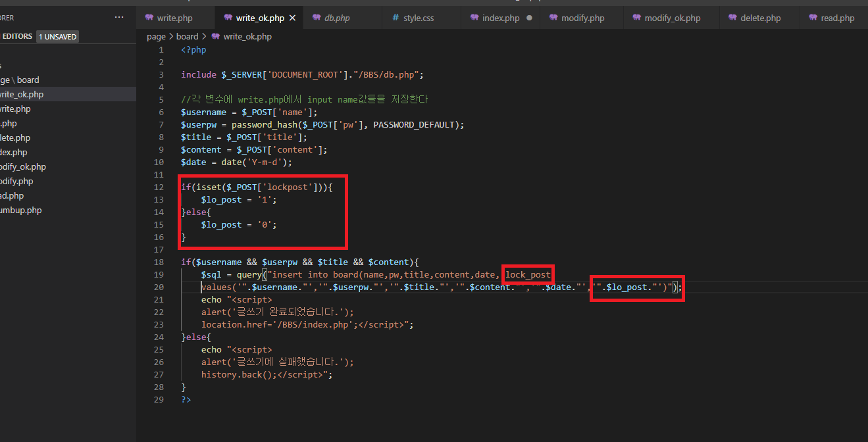Collapse the Open Editors section header
Screen dimensions: 868x442
click(16, 37)
